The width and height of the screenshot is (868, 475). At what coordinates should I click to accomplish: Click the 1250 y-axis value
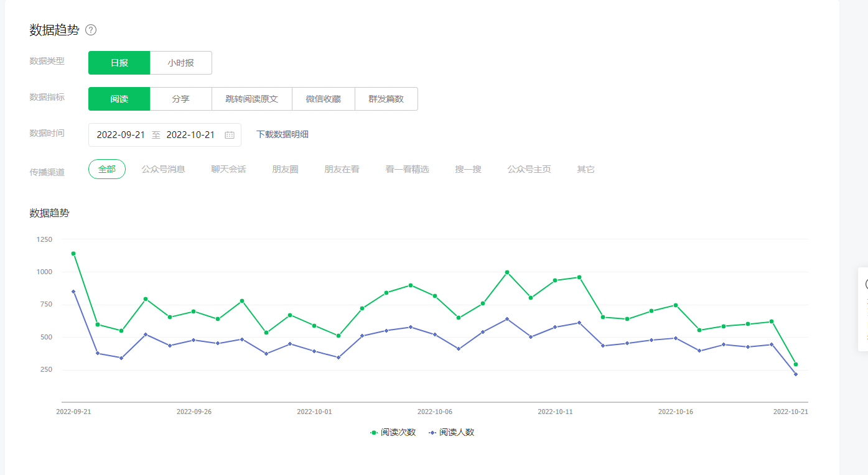(x=45, y=239)
